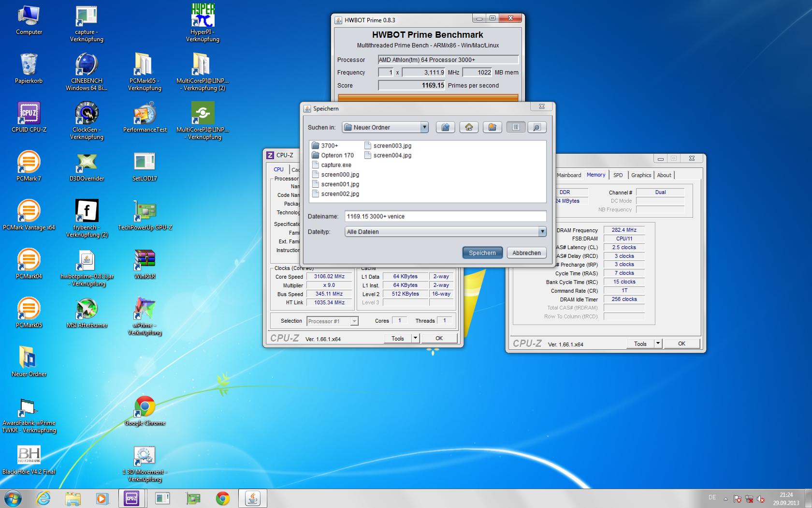Open D3DOverrider desktop shortcut
812x508 pixels.
87,166
